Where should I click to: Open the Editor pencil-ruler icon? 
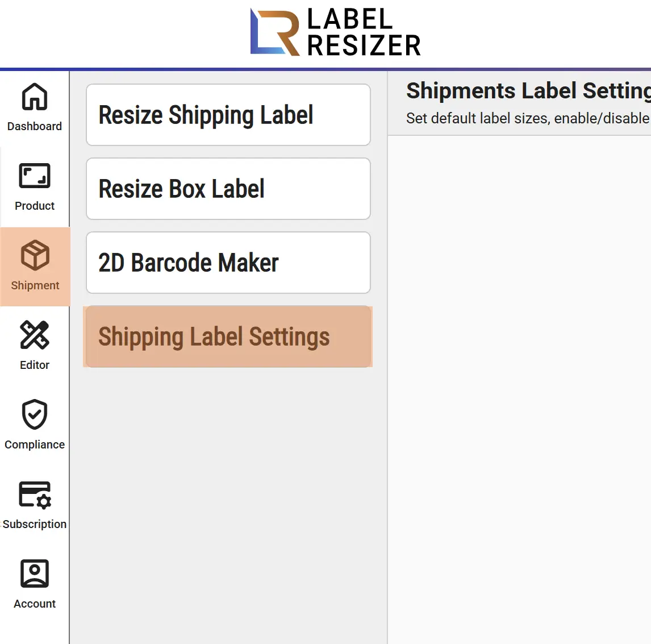pyautogui.click(x=35, y=335)
